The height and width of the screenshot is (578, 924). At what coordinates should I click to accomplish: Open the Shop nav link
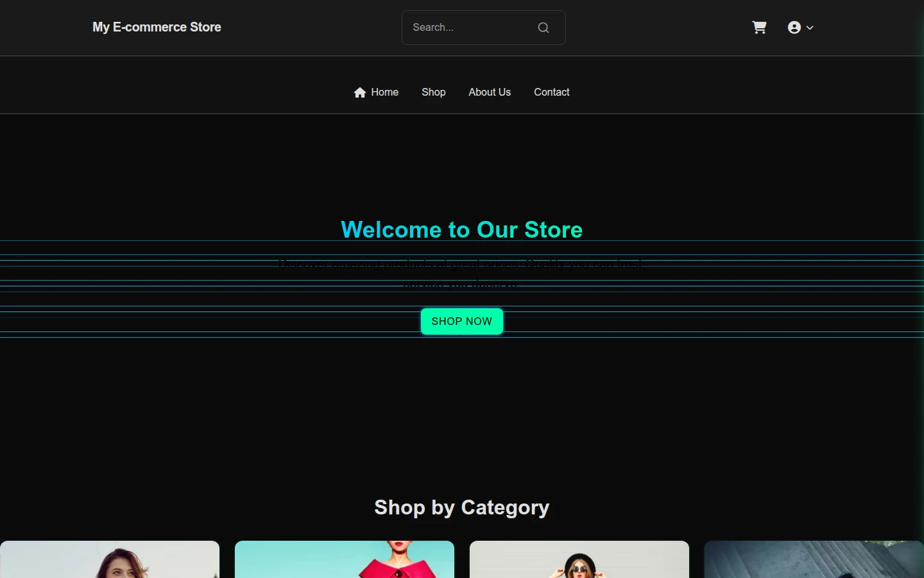tap(434, 92)
